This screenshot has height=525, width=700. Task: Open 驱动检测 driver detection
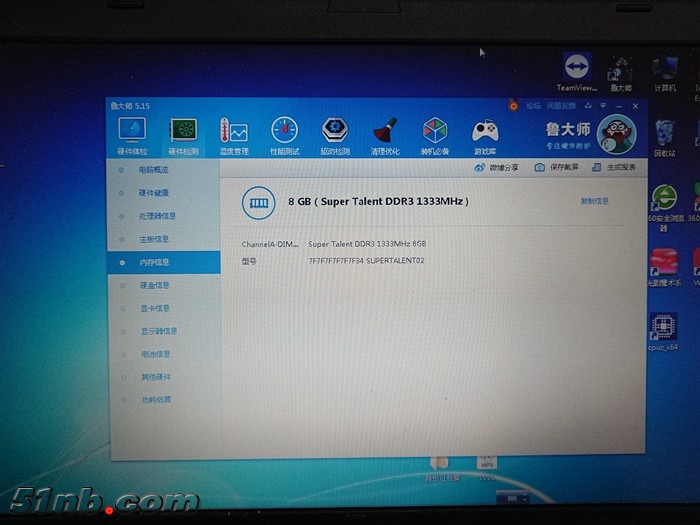coord(335,133)
